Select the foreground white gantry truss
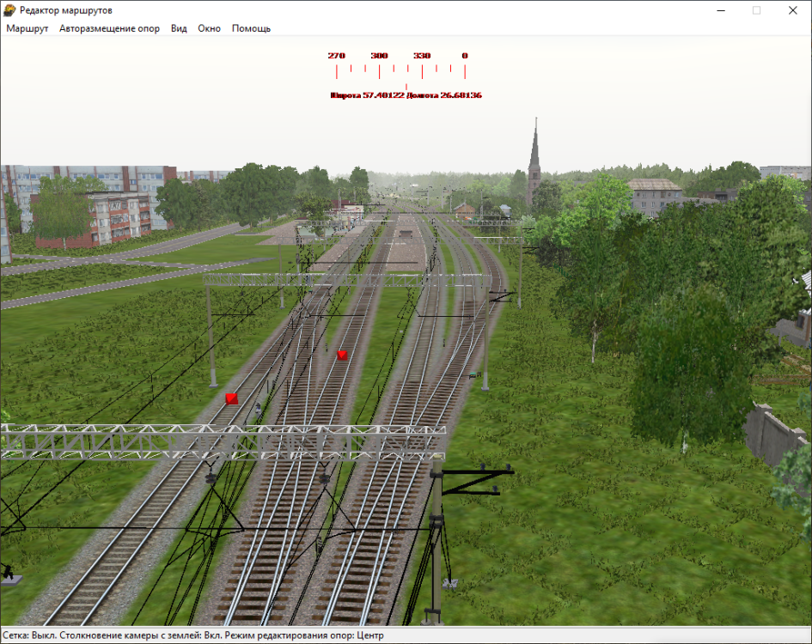This screenshot has height=644, width=812. (x=223, y=441)
